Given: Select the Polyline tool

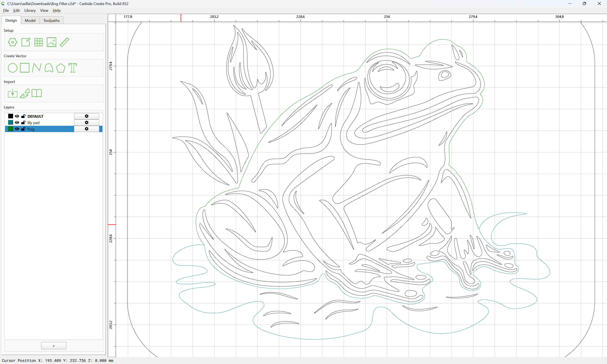Looking at the screenshot, I should tap(36, 68).
